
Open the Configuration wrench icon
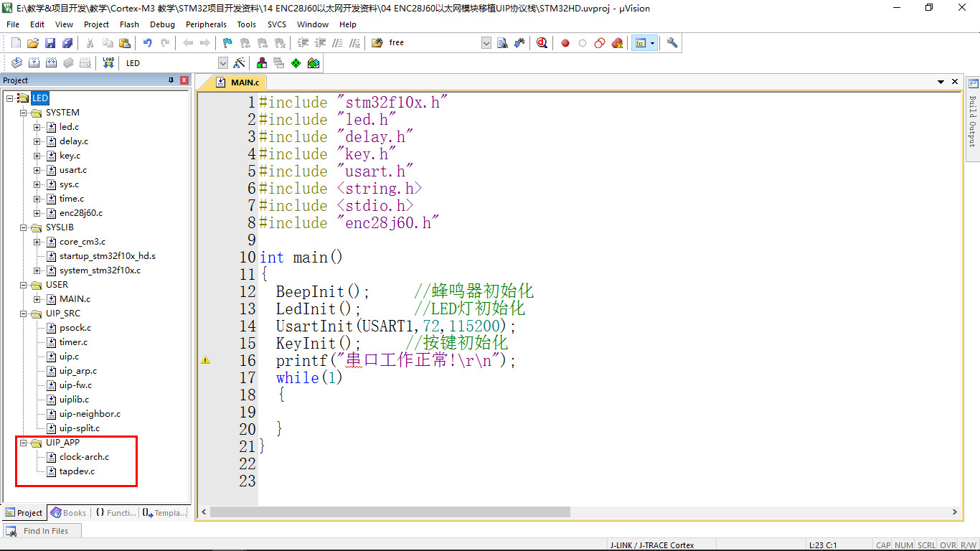click(672, 43)
